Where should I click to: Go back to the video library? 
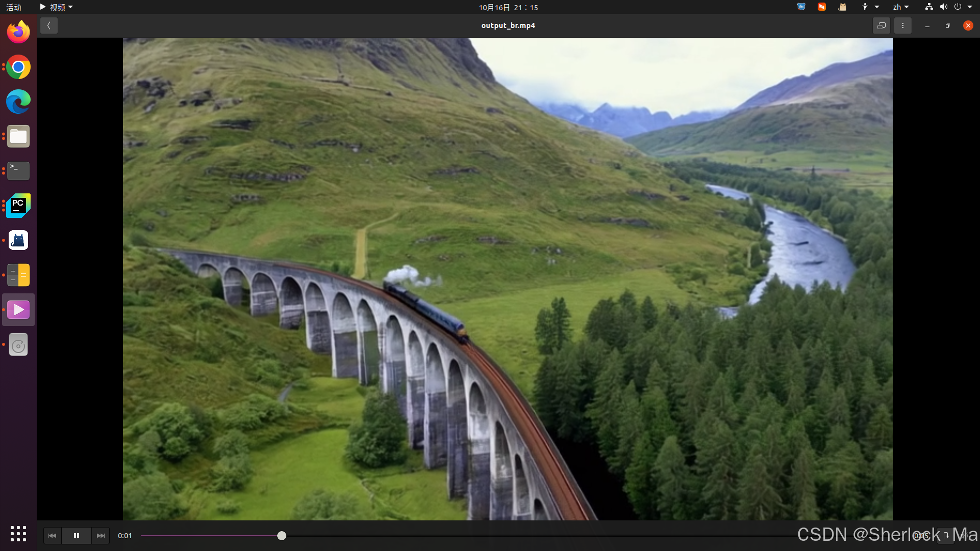tap(49, 26)
